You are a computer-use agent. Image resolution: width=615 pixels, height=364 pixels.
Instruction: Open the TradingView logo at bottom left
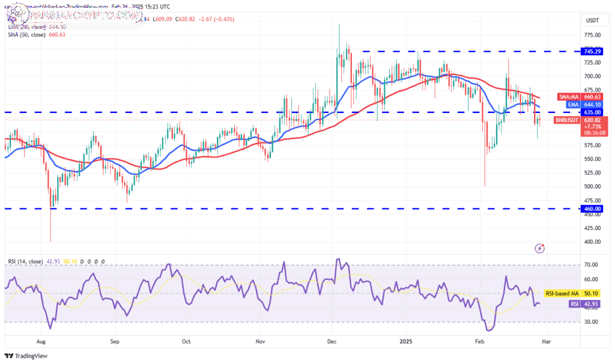point(26,356)
